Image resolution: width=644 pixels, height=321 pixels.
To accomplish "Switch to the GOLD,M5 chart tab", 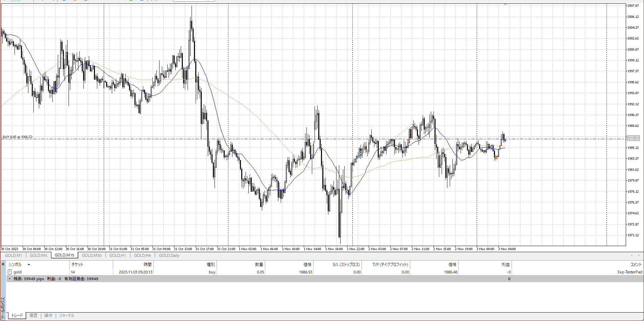I will tap(38, 256).
